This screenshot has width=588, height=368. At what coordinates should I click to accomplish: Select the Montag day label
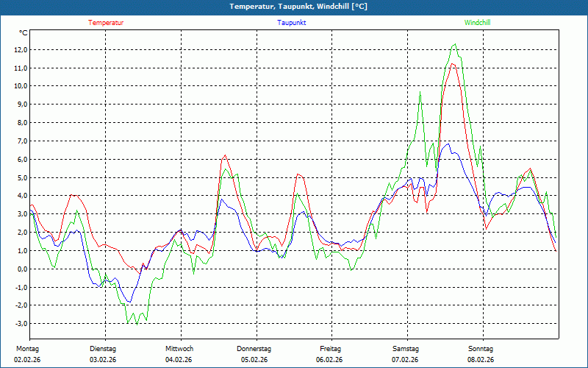(26, 349)
